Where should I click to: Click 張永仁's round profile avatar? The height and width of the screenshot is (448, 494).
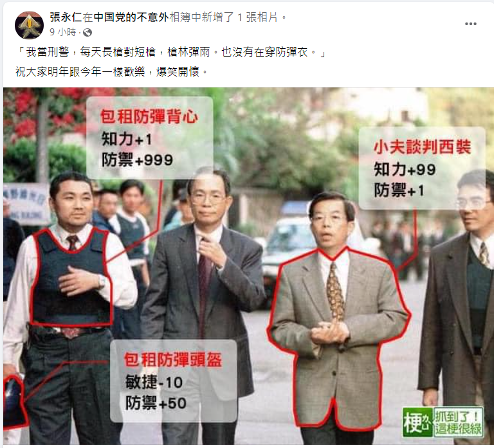coord(29,25)
